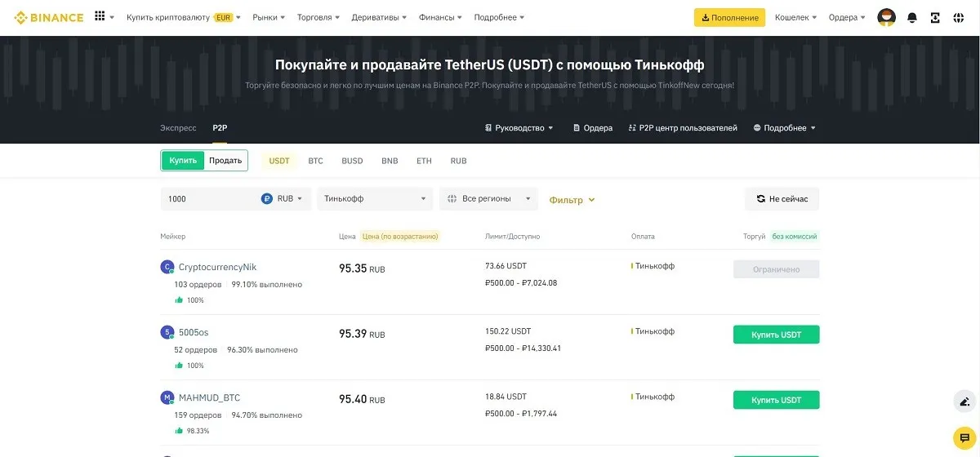This screenshot has width=980, height=457.
Task: Open P2P центр пользователей link
Action: click(x=683, y=128)
